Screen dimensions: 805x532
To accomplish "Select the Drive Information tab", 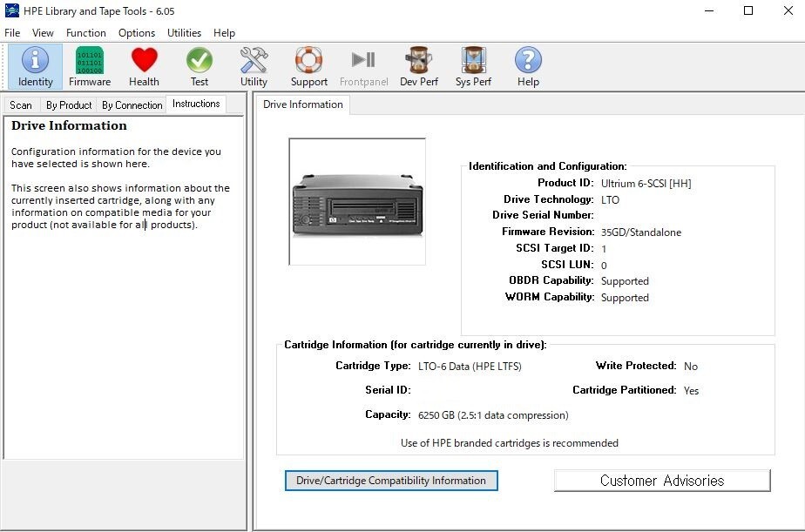I will coord(303,104).
